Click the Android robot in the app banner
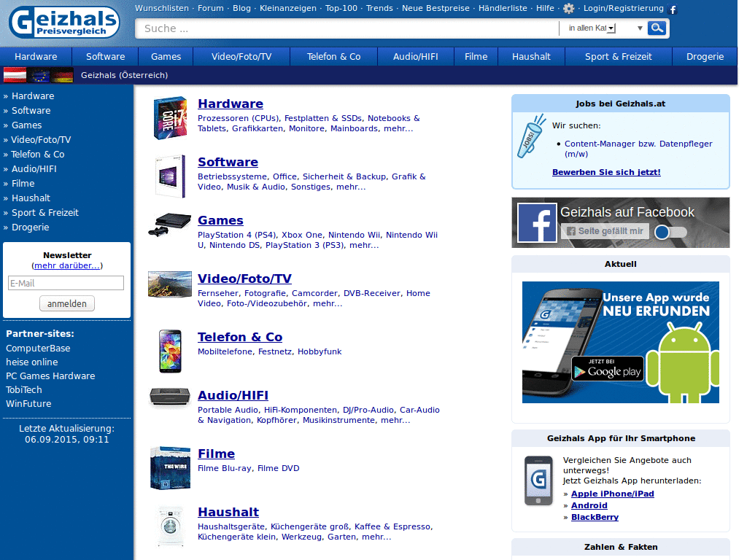The image size is (747, 560). [683, 362]
